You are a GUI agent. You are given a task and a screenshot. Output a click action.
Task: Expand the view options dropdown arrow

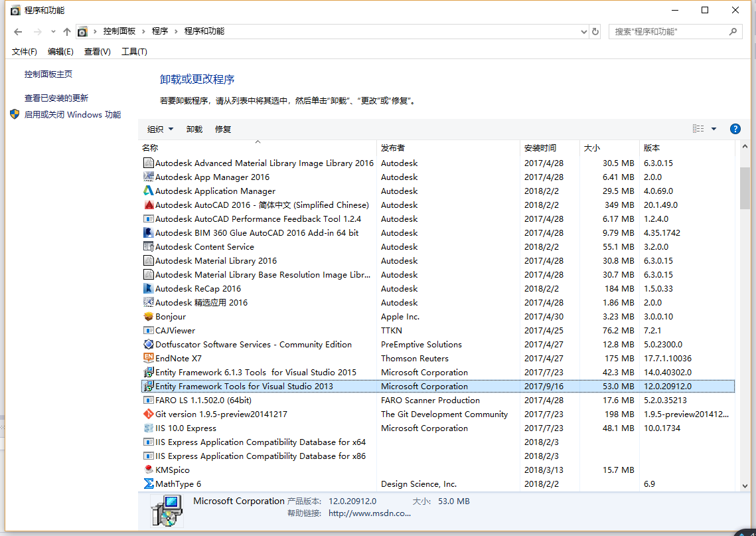click(x=714, y=129)
